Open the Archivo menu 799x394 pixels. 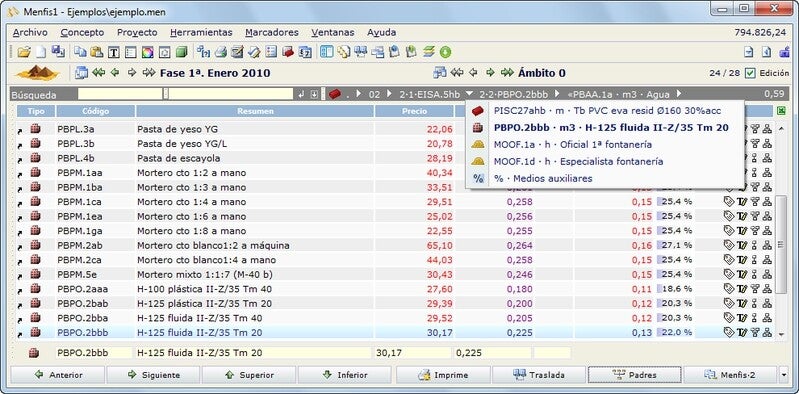pos(30,32)
